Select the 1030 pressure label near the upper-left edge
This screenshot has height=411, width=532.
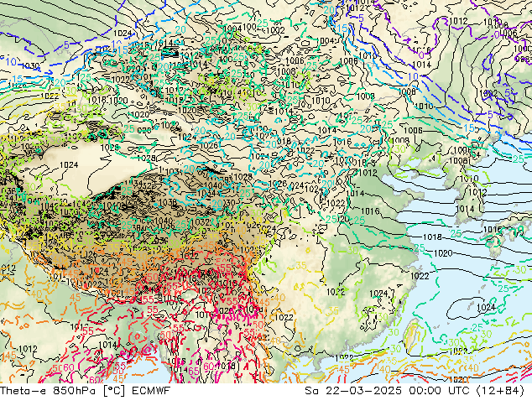30,65
